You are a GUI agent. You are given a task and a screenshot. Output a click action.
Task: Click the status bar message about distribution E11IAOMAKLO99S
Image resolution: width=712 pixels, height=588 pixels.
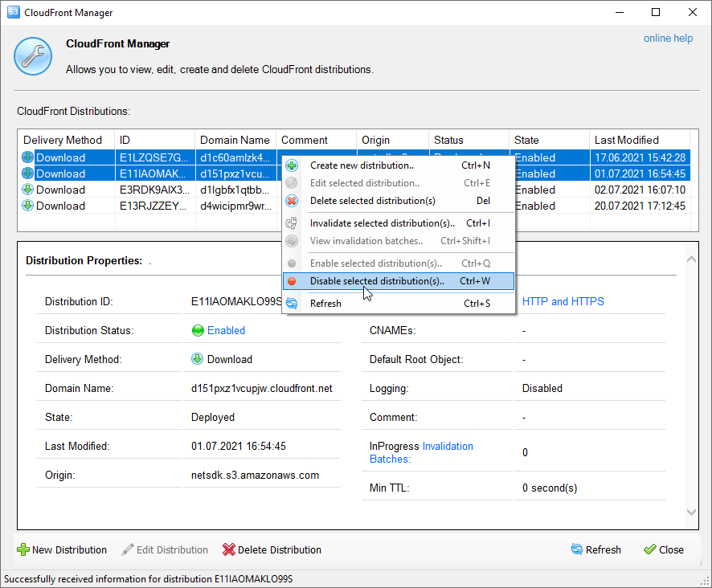(x=149, y=579)
